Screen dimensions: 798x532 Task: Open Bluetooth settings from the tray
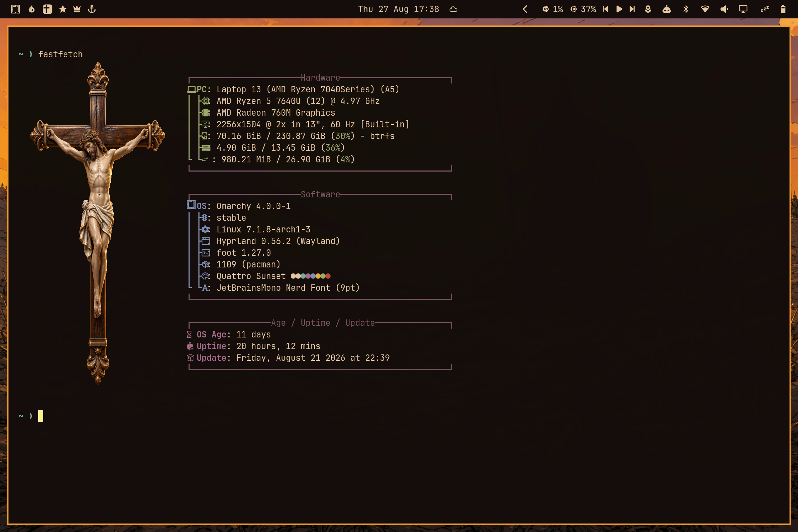[686, 9]
